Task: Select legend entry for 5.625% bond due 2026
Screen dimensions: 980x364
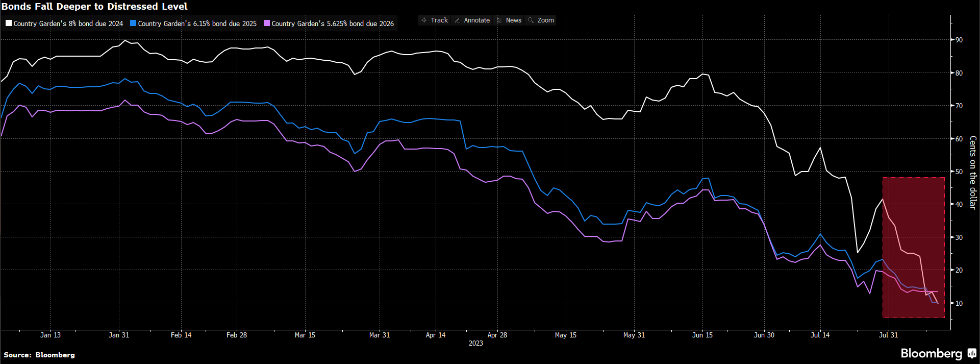Action: (x=333, y=23)
